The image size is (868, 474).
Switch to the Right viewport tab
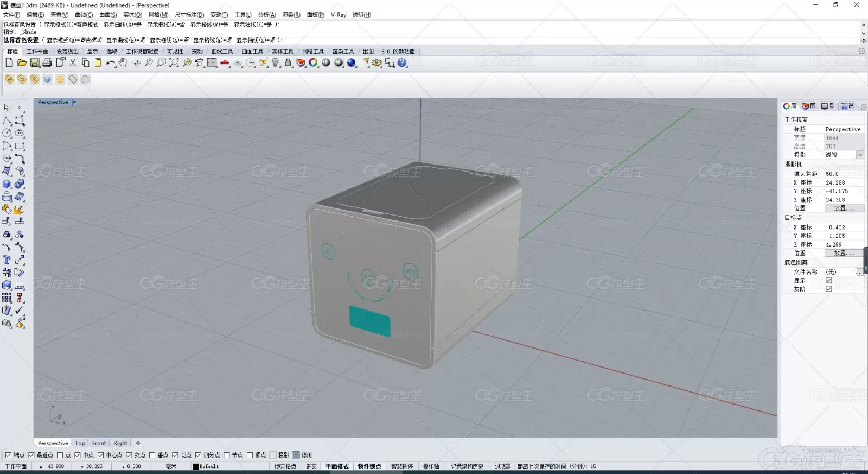click(120, 444)
